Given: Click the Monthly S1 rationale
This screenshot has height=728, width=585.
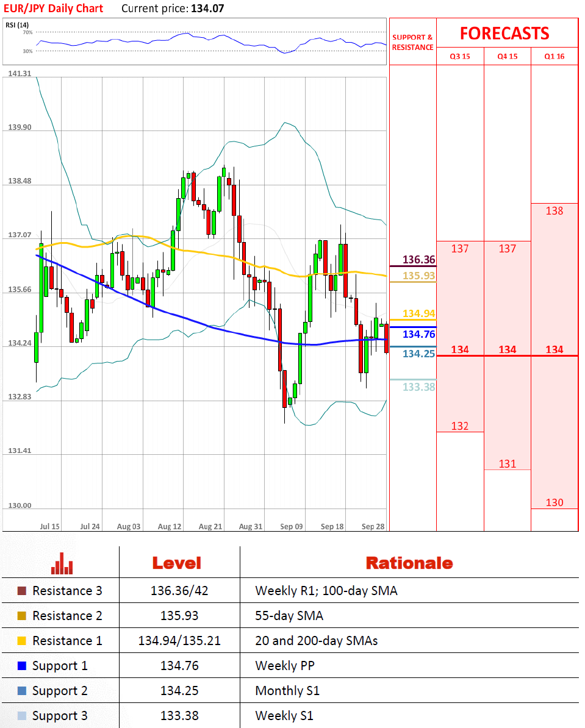Looking at the screenshot, I should [x=288, y=691].
